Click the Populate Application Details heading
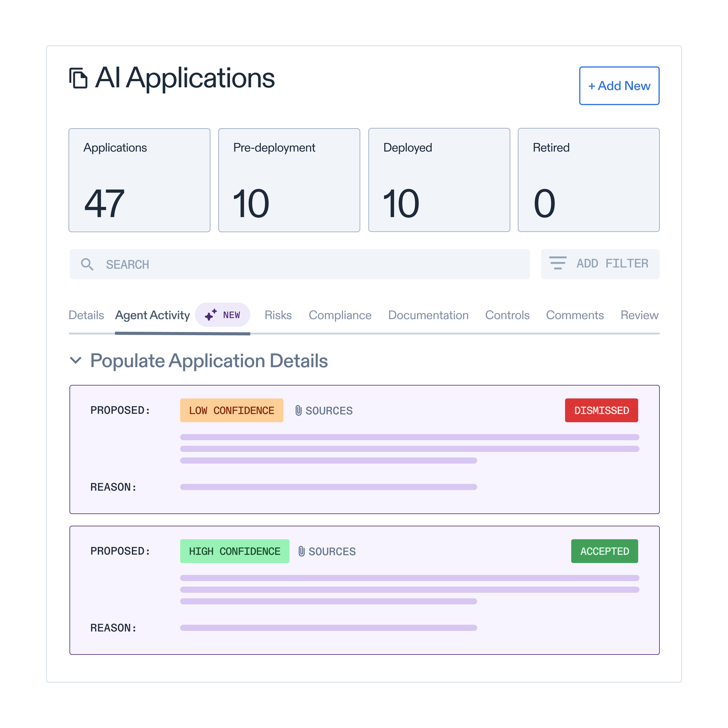This screenshot has height=728, width=728. [209, 361]
